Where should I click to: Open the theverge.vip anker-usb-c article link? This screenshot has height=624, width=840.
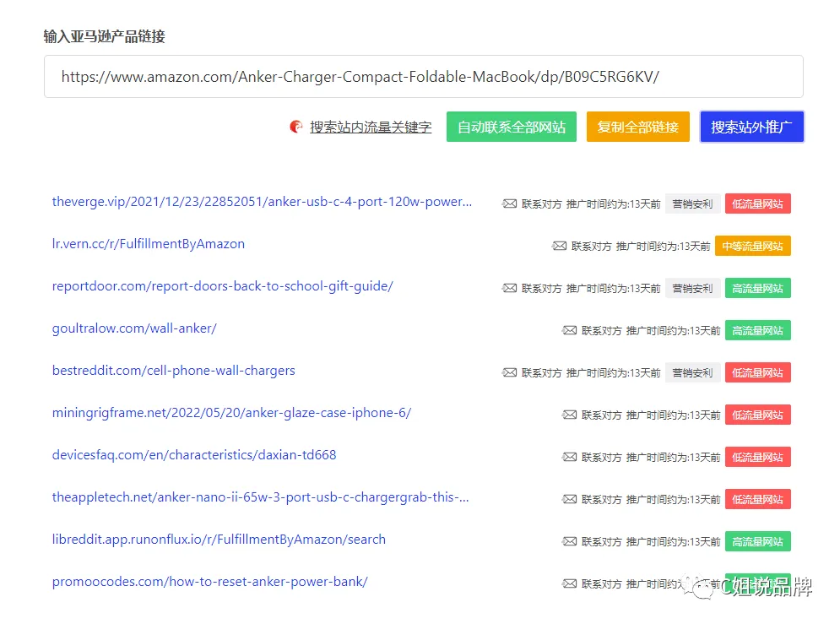[x=262, y=202]
